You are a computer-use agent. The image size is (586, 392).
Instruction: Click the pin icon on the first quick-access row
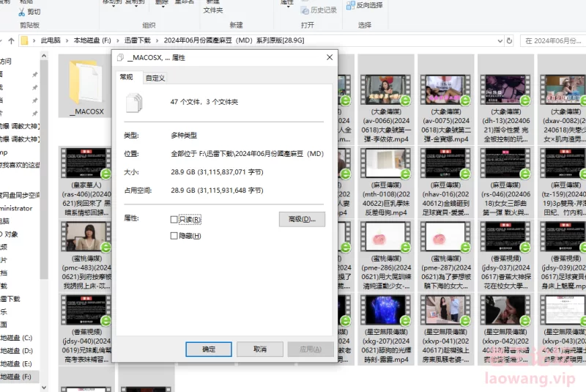pyautogui.click(x=34, y=75)
